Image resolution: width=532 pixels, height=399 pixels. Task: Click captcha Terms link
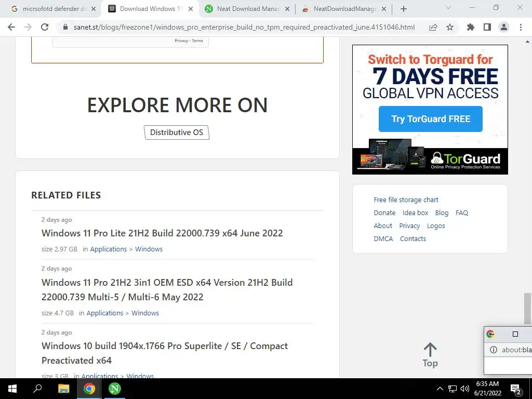(x=197, y=41)
